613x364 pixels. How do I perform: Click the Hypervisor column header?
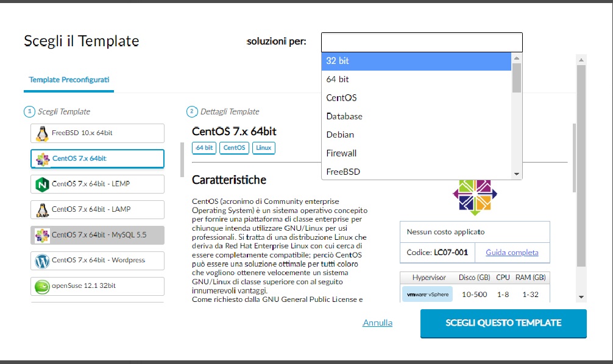pos(429,278)
